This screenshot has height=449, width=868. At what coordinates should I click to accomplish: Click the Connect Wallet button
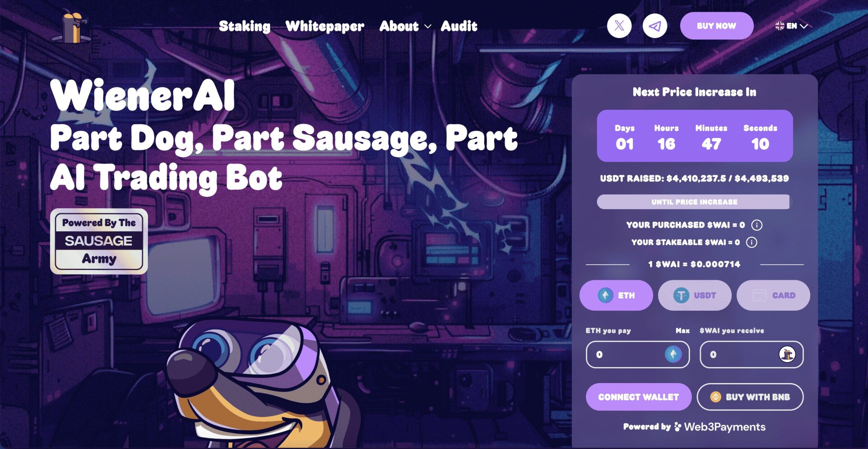tap(638, 397)
